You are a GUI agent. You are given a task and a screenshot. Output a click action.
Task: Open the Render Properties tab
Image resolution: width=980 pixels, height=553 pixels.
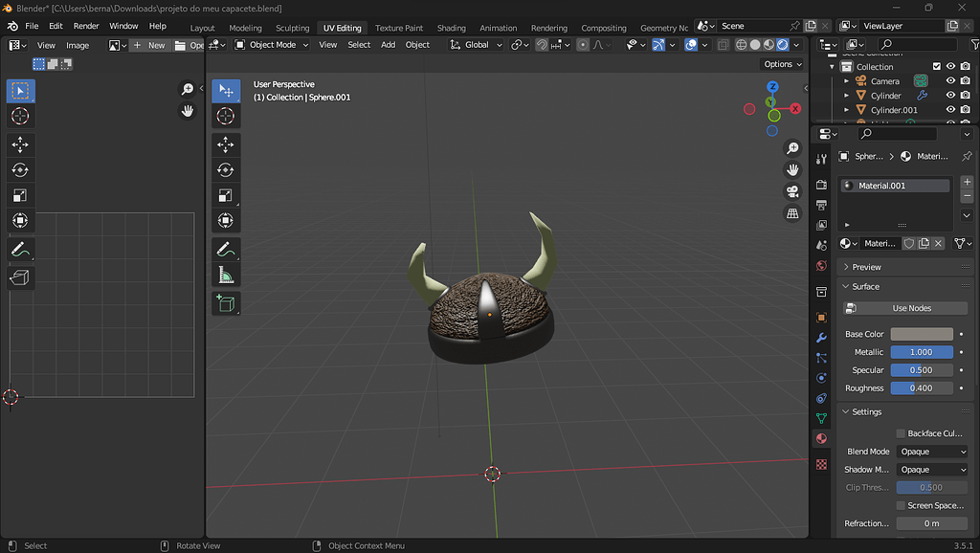coord(822,188)
